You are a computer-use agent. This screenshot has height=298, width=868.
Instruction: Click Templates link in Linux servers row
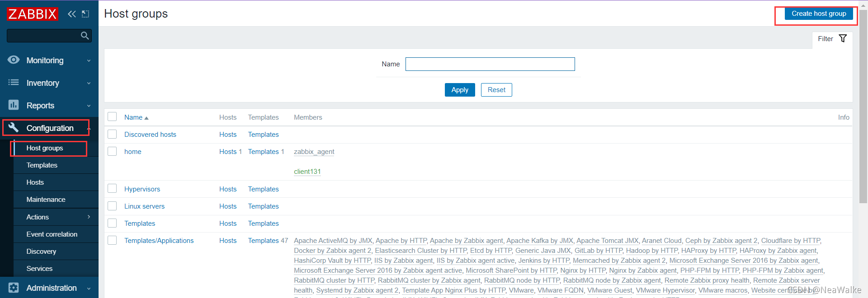click(263, 206)
